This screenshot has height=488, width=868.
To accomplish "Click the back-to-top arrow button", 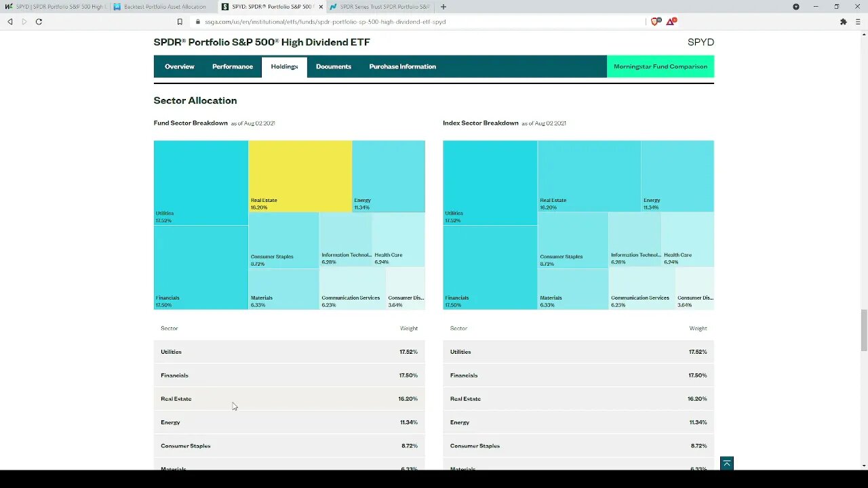I will pos(727,464).
